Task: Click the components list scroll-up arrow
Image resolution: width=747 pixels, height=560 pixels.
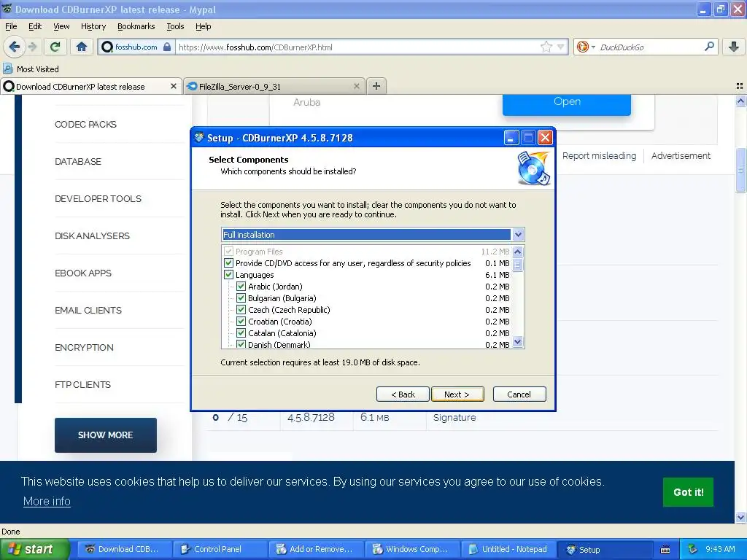Action: [x=518, y=252]
